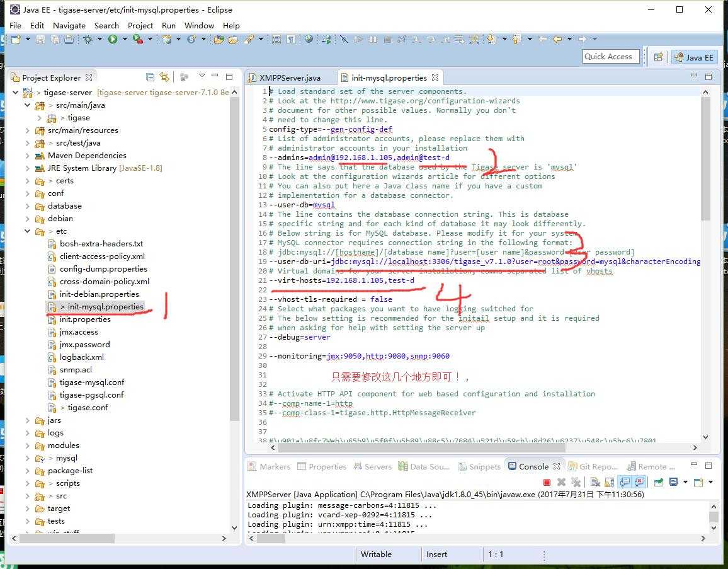Screen dimensions: 728x569
Task: Select init.properties file
Action: [85, 319]
